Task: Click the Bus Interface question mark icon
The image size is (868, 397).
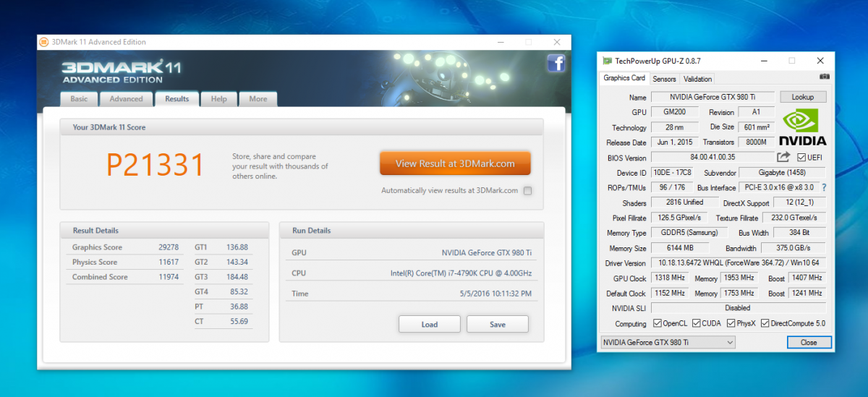Action: pyautogui.click(x=823, y=188)
